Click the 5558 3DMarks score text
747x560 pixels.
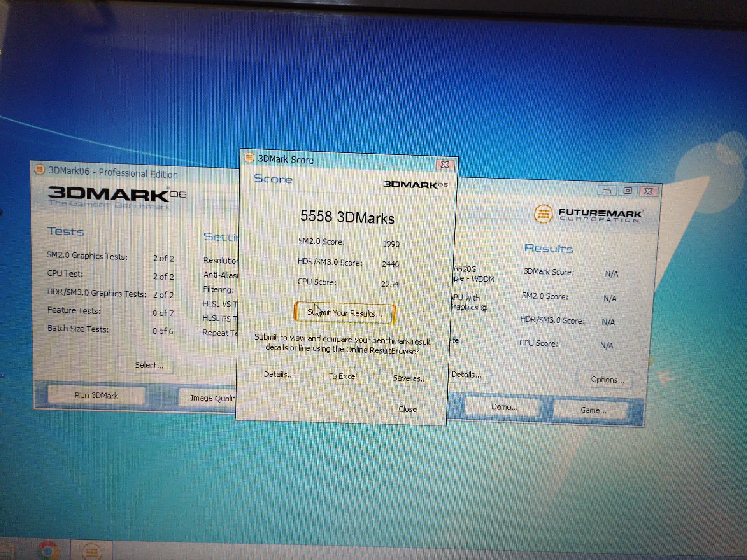pyautogui.click(x=347, y=217)
